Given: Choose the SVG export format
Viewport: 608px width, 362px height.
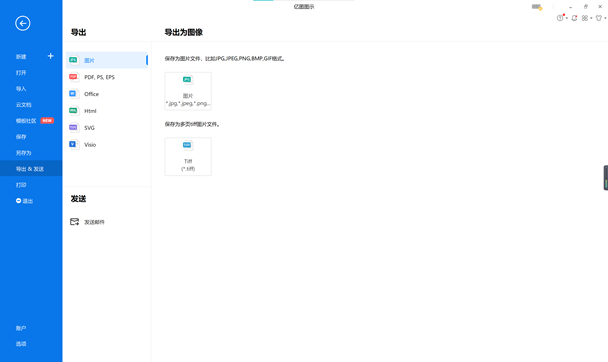Looking at the screenshot, I should [x=107, y=128].
